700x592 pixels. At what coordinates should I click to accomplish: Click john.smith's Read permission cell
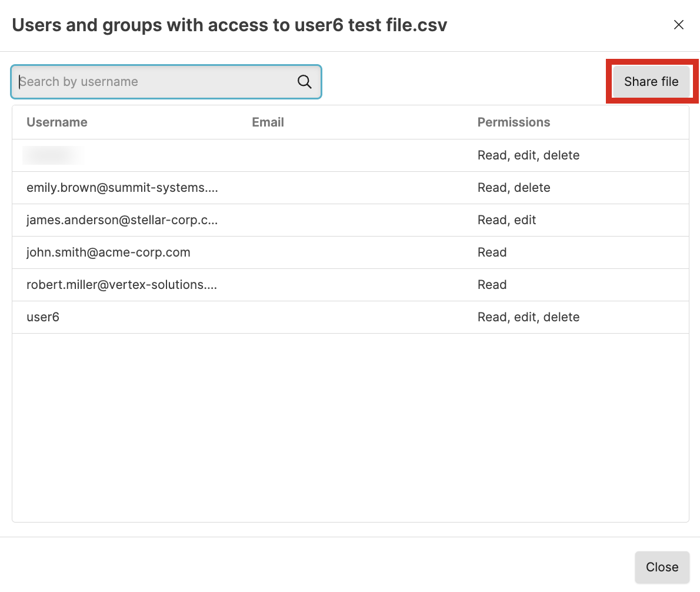coord(492,252)
